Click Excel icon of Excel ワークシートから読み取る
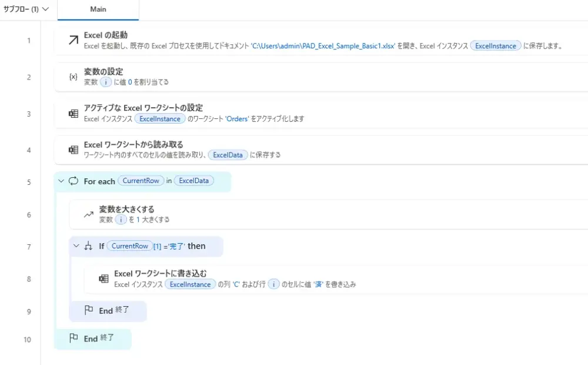 [x=73, y=150]
